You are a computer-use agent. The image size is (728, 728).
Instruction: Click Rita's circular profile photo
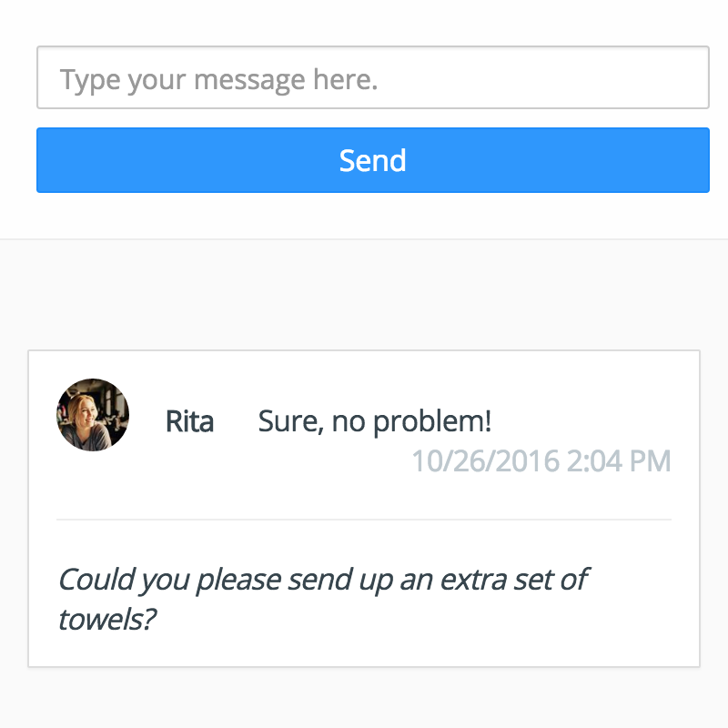click(x=93, y=415)
